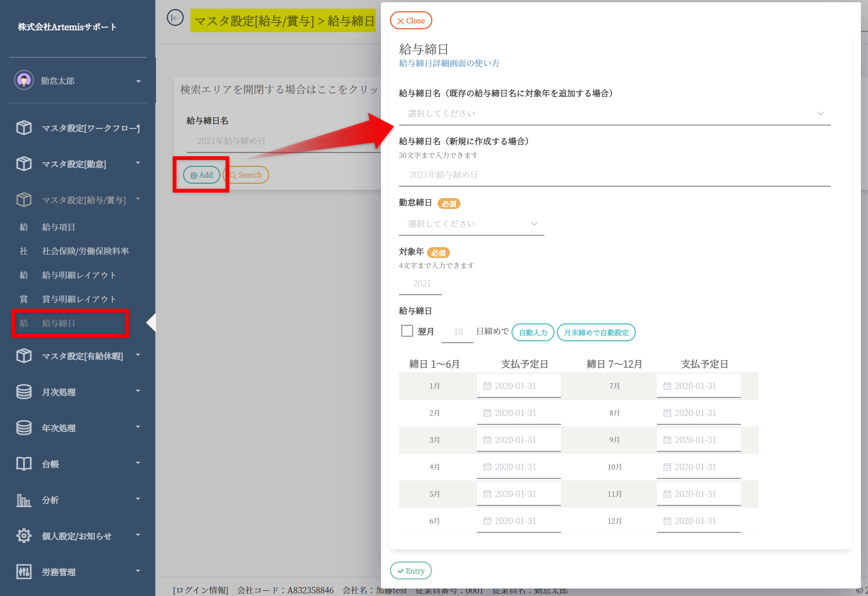Click the 個人設定/お知らせ gear icon

click(x=24, y=536)
